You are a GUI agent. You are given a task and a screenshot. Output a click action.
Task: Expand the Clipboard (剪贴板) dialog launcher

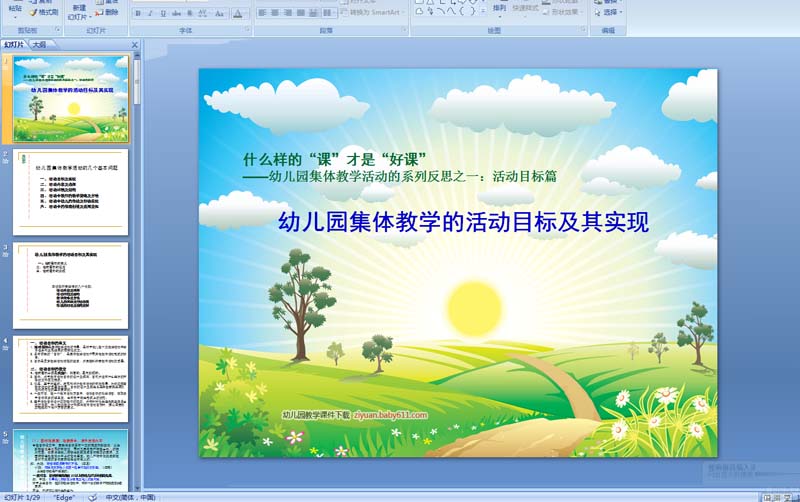(x=57, y=31)
